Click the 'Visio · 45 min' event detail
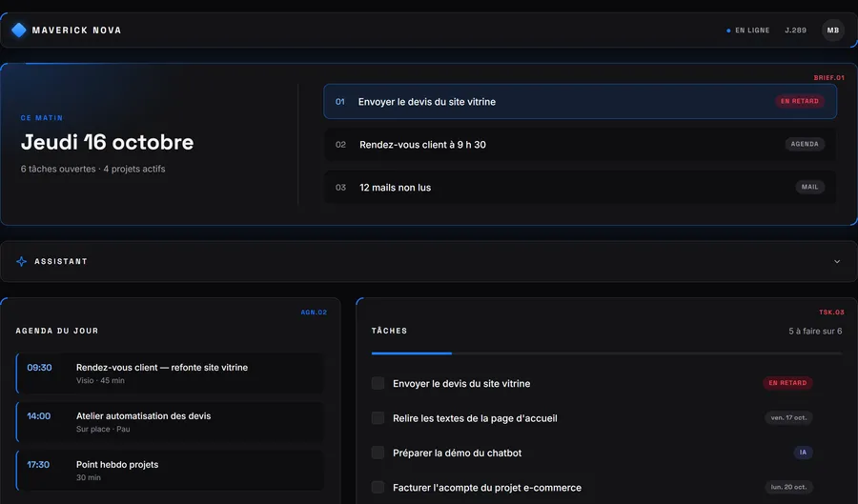 100,380
